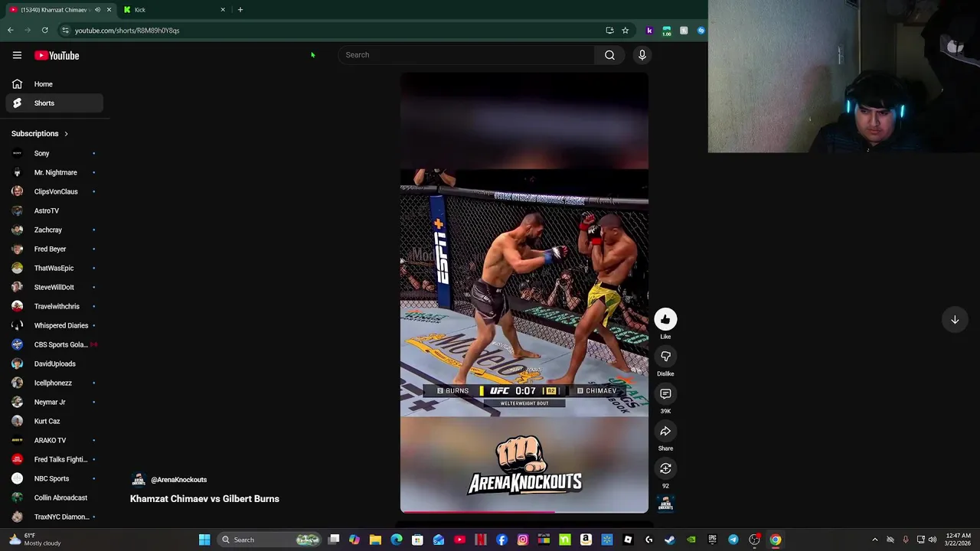
Task: Open the Zachcray channel
Action: click(x=54, y=230)
